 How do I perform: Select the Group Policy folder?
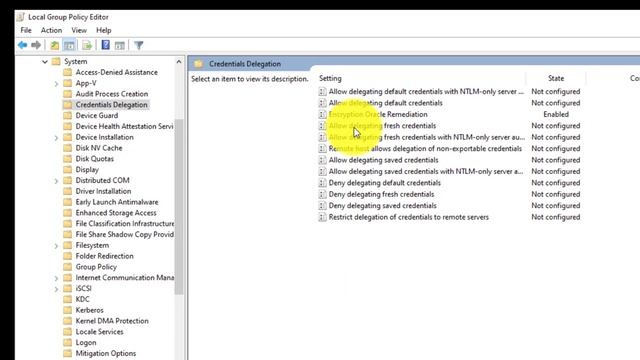click(96, 267)
